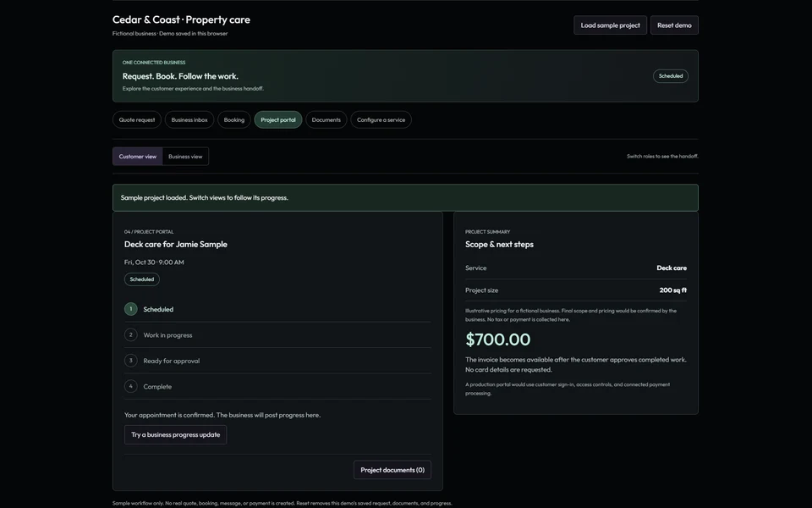
Task: Click the Scheduled badge in the banner
Action: click(x=671, y=76)
